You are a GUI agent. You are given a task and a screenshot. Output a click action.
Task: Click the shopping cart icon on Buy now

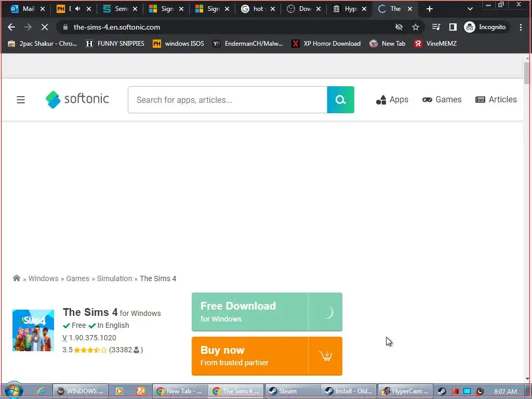(x=325, y=356)
